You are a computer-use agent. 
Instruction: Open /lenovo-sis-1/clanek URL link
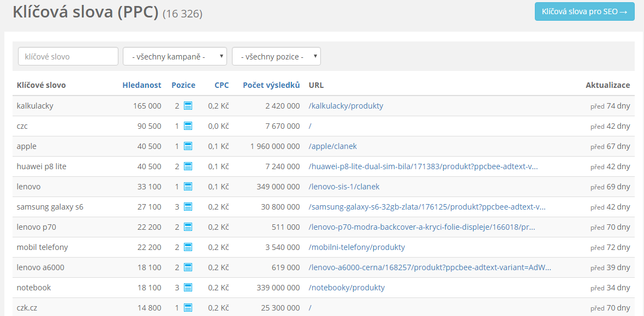point(344,187)
